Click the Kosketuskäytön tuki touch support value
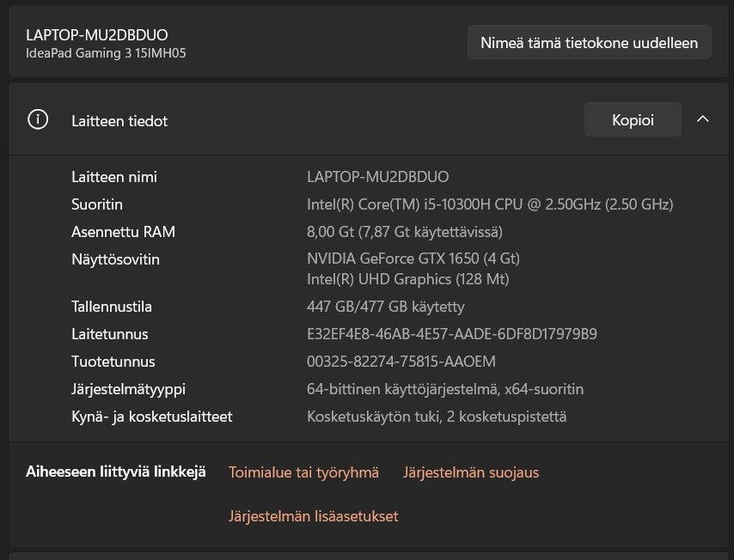734x560 pixels. click(436, 417)
